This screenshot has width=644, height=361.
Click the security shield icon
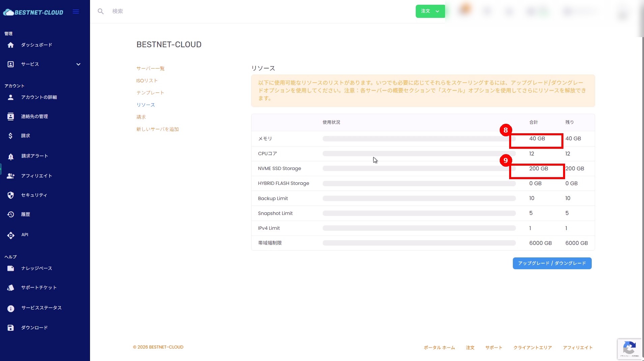[11, 195]
